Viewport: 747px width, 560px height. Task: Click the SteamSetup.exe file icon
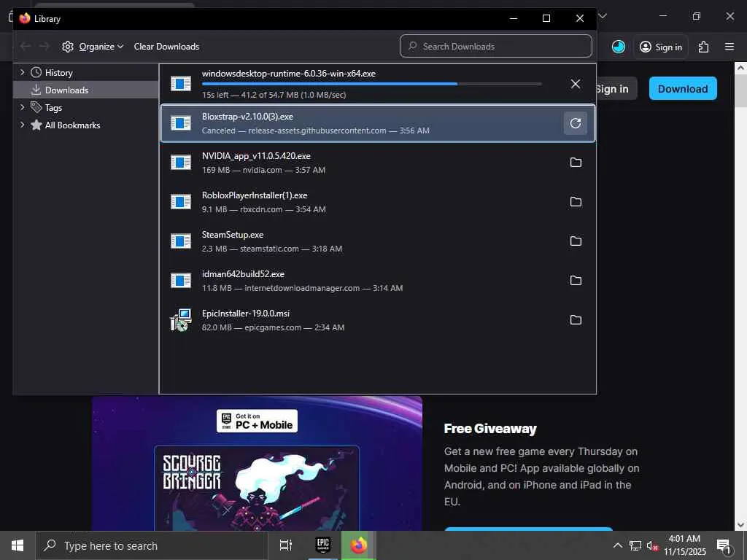181,241
